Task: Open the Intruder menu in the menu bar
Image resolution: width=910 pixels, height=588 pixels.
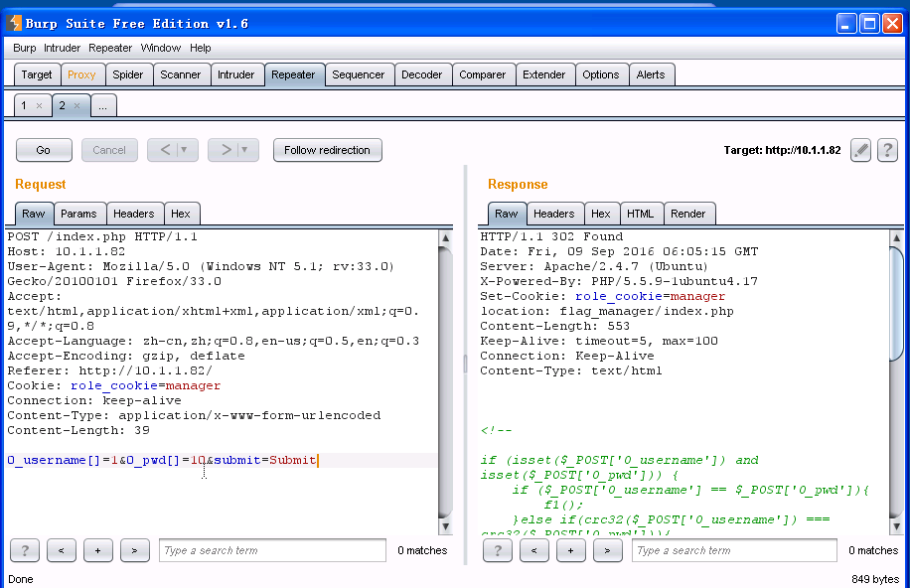Action: tap(63, 49)
